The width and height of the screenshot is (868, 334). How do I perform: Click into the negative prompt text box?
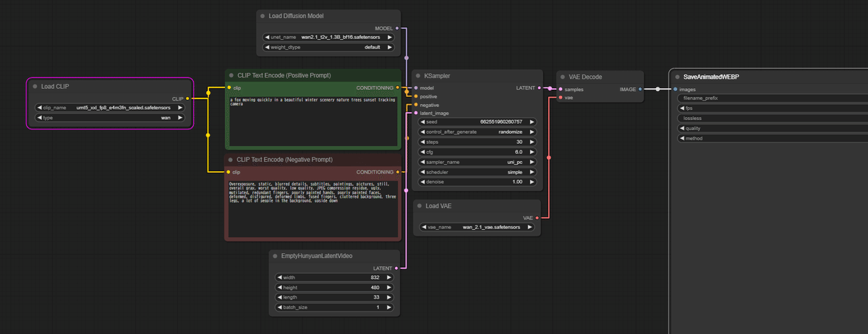[312, 209]
